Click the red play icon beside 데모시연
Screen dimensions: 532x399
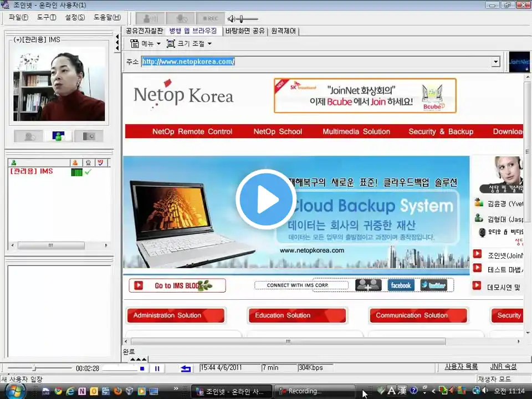(x=477, y=286)
